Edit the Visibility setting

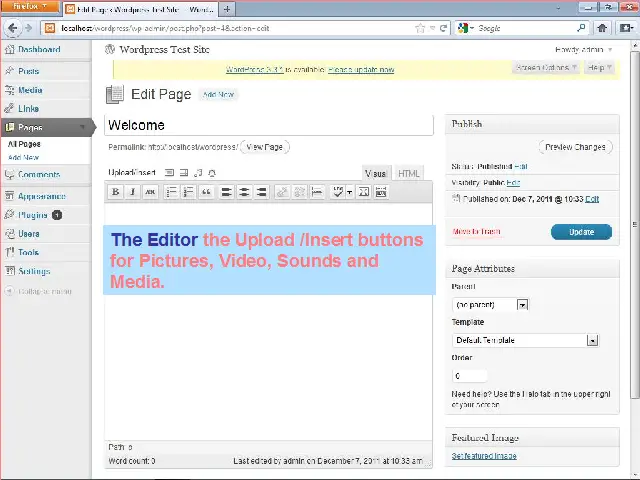point(513,182)
